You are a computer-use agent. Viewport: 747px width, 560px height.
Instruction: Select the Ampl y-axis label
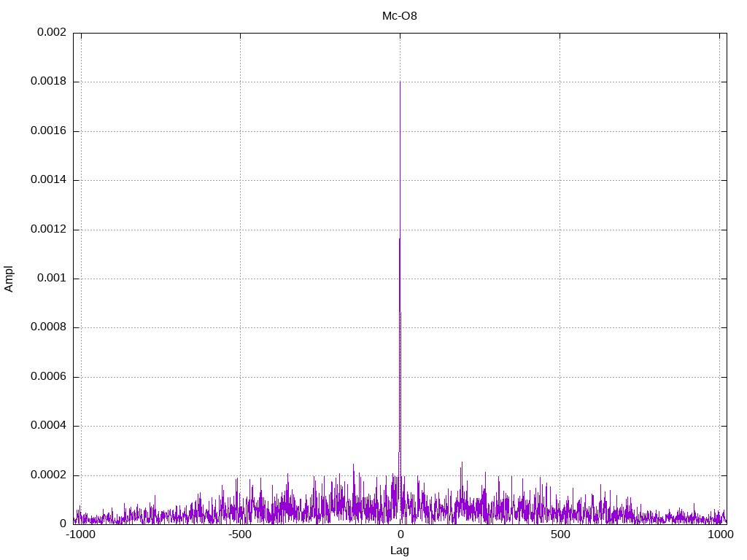click(x=9, y=279)
